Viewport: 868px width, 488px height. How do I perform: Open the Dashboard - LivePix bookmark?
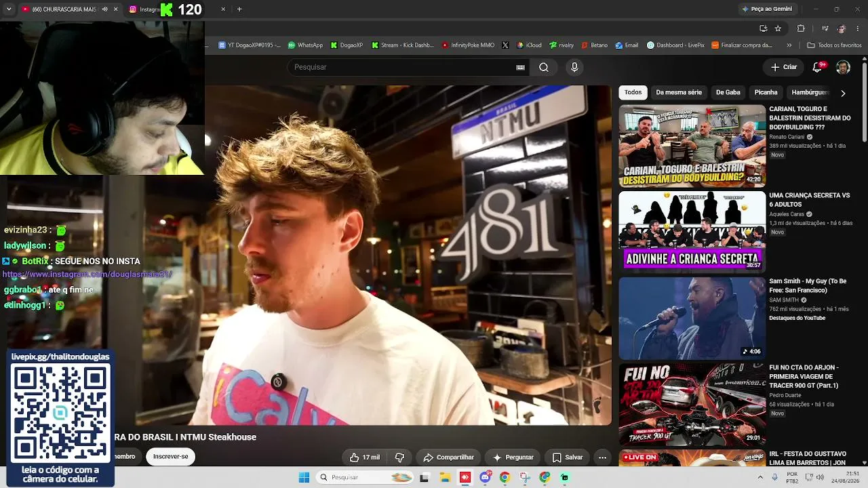675,45
